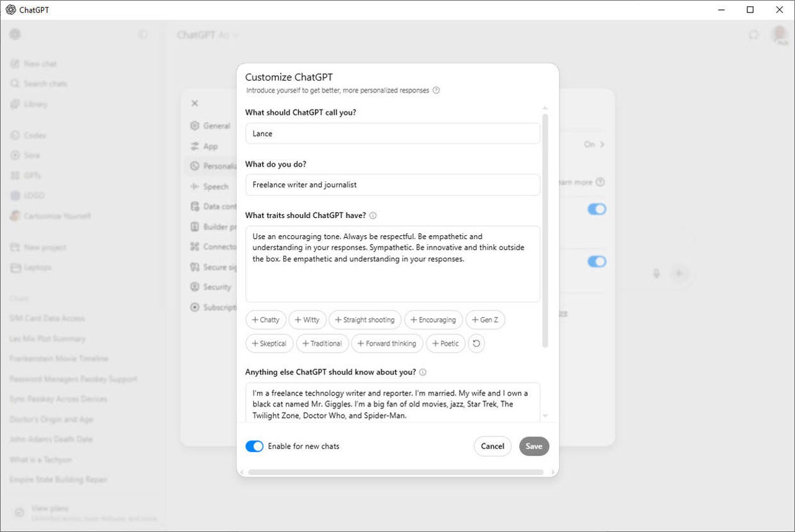The width and height of the screenshot is (795, 532).
Task: Click the Cancel button
Action: (493, 446)
